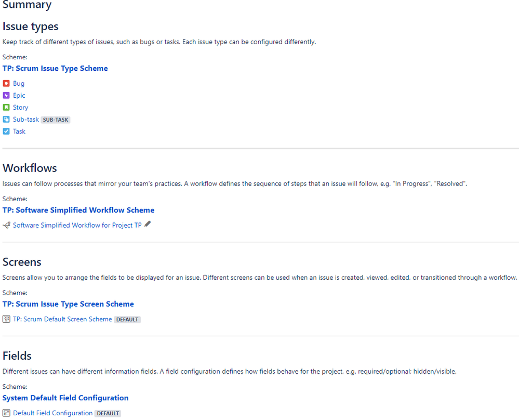Click the screen scheme icon

click(6, 319)
